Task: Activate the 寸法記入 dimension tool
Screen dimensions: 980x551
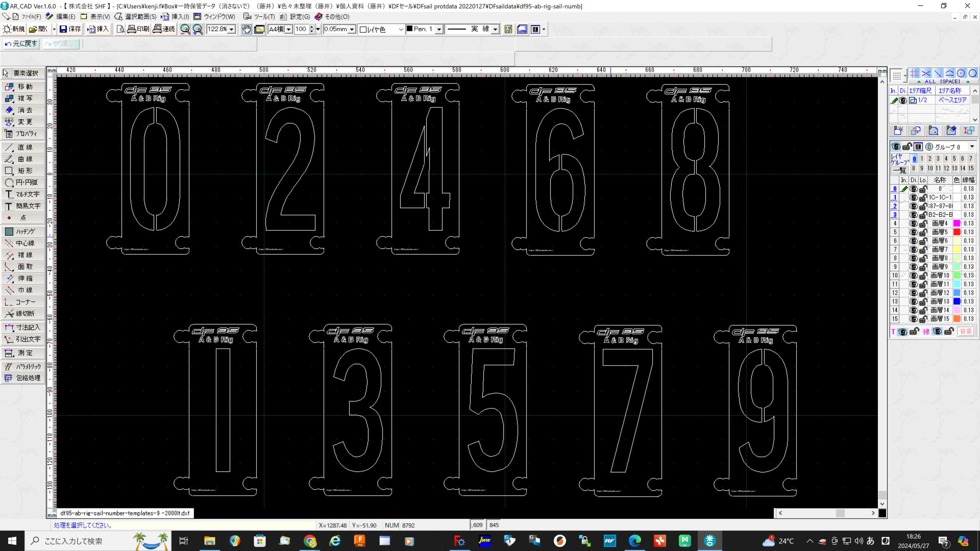Action: click(23, 328)
